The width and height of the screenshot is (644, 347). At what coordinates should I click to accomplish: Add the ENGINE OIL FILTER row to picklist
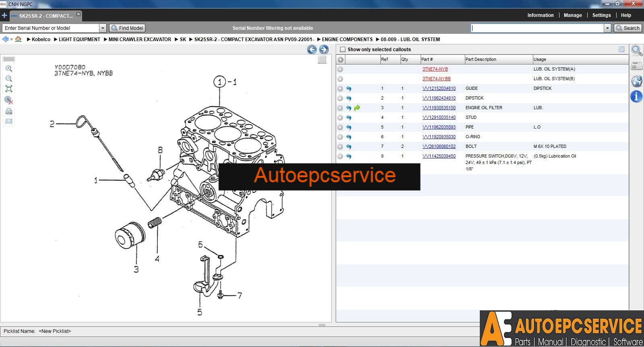pos(340,108)
